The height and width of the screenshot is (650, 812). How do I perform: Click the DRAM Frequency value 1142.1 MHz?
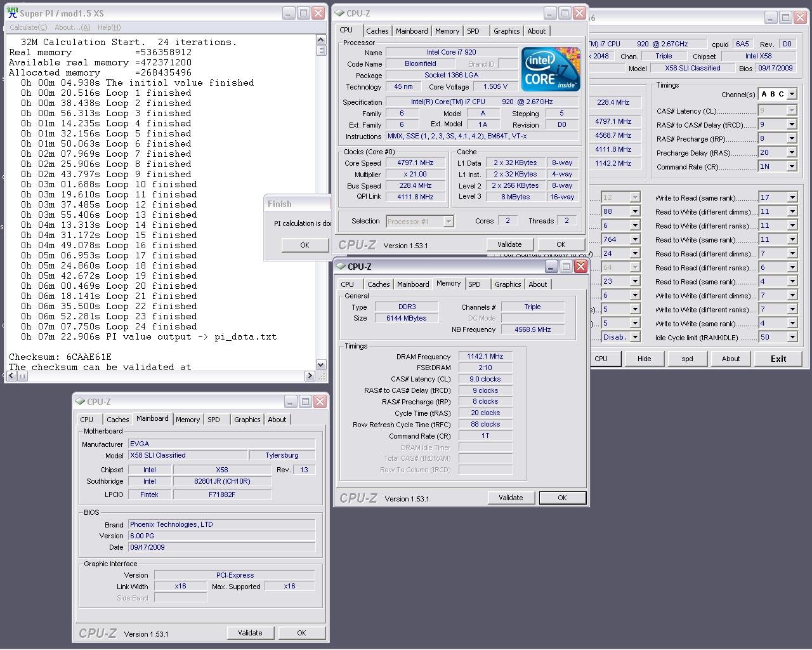485,356
